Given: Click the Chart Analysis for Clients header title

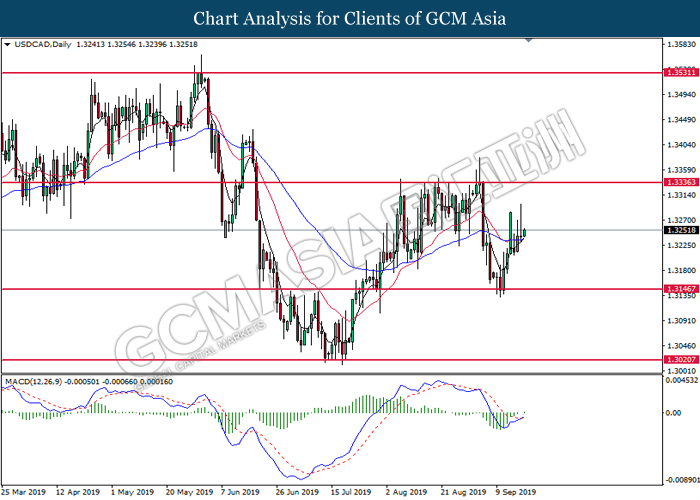Looking at the screenshot, I should click(x=350, y=19).
